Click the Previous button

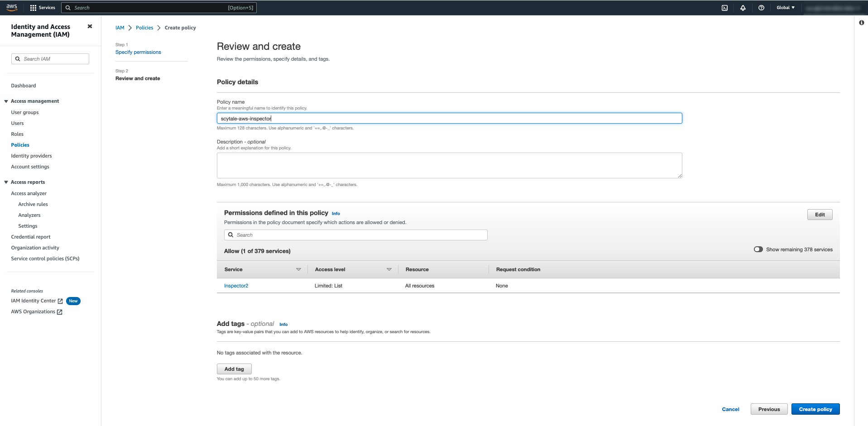coord(769,409)
